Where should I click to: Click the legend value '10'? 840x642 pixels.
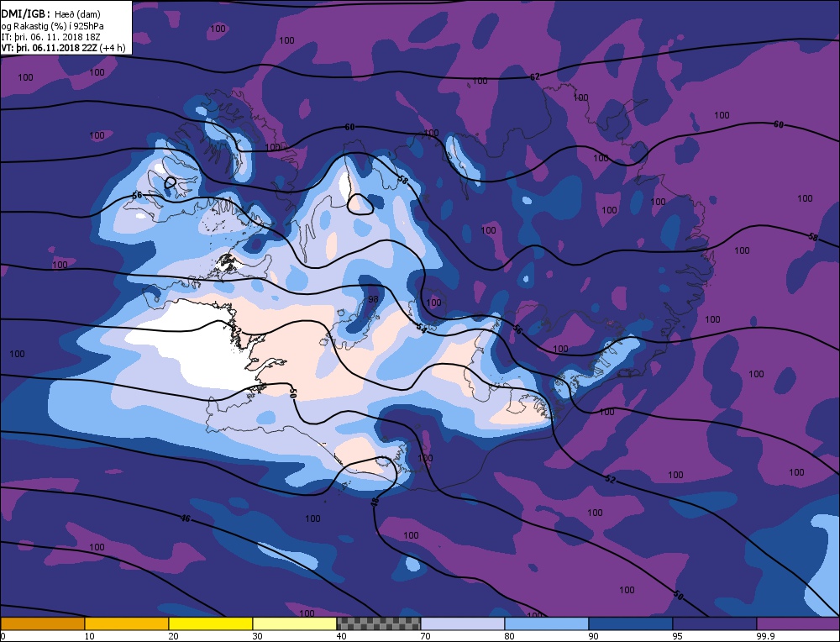point(89,636)
